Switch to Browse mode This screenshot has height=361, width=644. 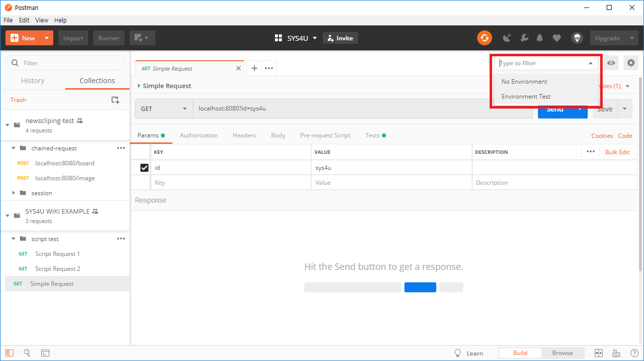tap(562, 353)
